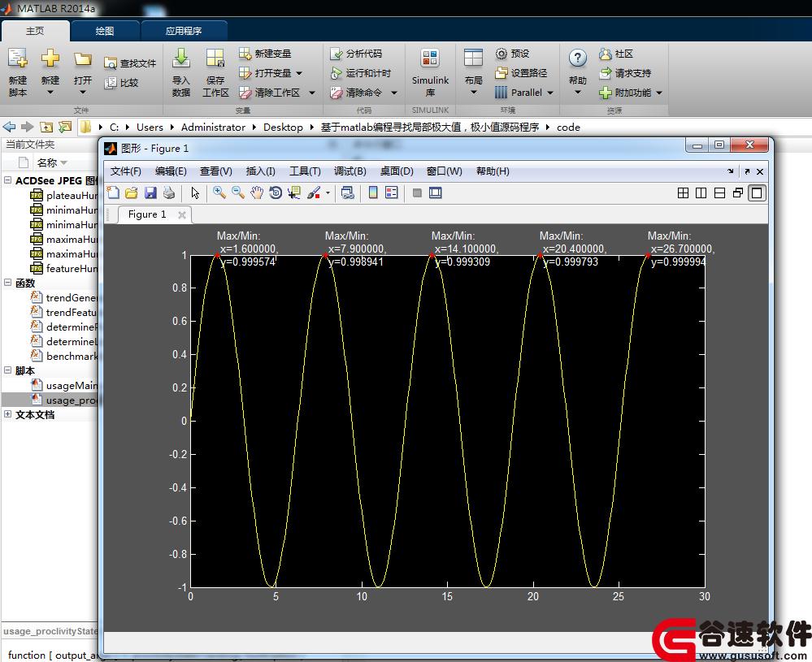Click the Link Plot icon
This screenshot has height=662, width=812.
click(x=348, y=193)
